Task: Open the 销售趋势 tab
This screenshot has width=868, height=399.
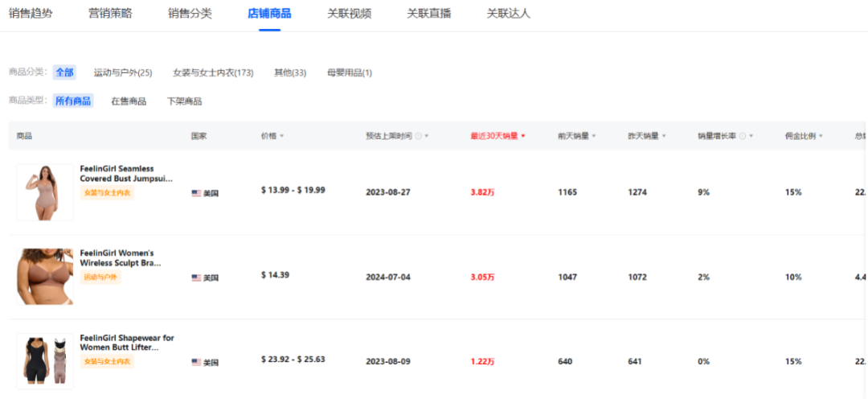Action: click(31, 14)
